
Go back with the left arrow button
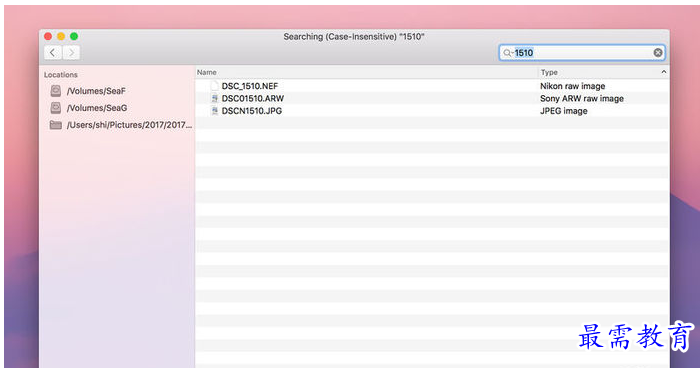pos(53,53)
